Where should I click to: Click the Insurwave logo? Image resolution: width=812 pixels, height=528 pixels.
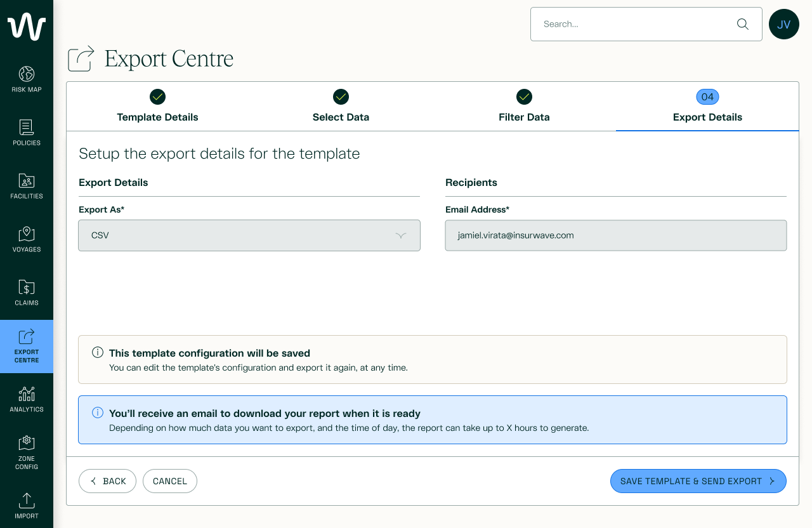tap(27, 27)
